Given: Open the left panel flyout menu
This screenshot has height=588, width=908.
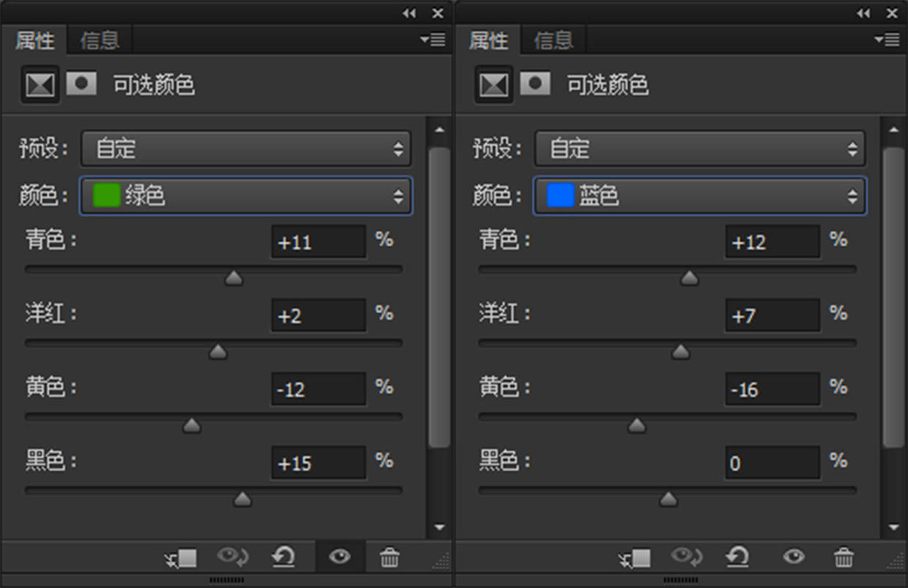Looking at the screenshot, I should click(433, 40).
